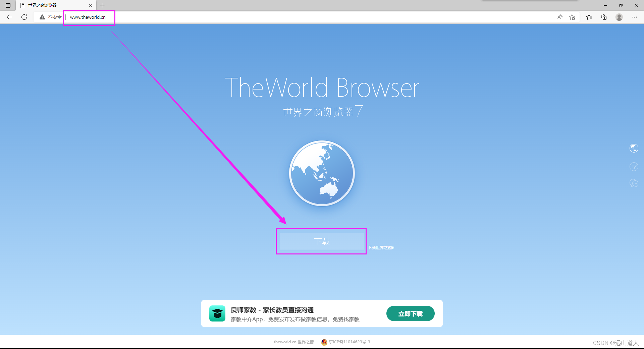
Task: Click the 世界之窗浏览器 7 subtitle
Action: pos(323,111)
